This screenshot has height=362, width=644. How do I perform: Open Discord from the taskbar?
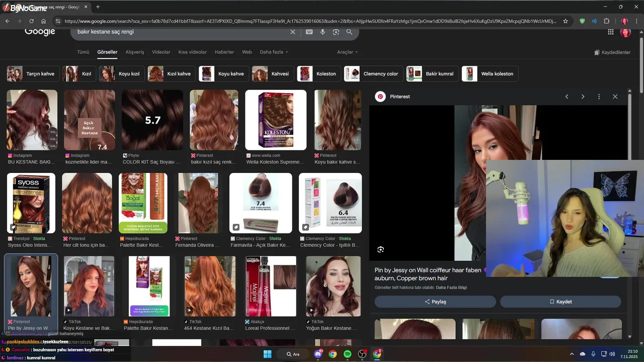coord(318,354)
